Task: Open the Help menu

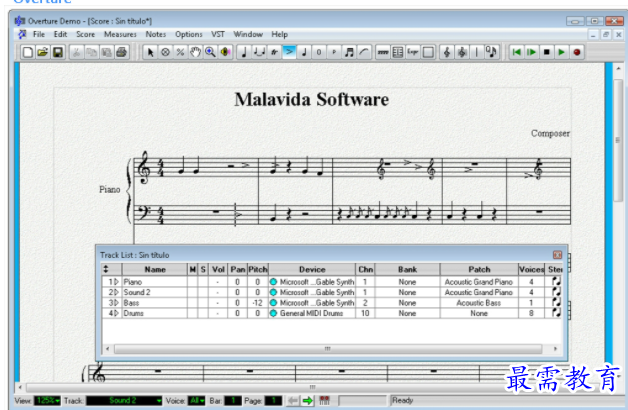Action: pos(280,34)
